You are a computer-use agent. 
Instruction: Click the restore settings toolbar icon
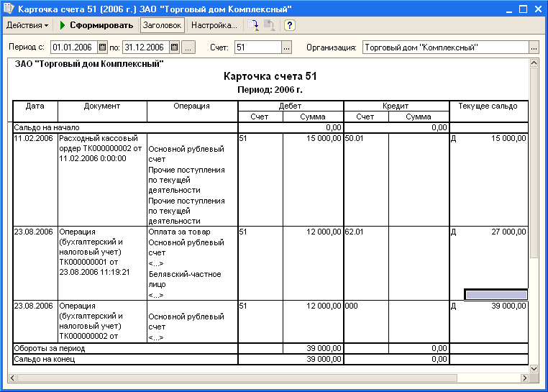click(270, 25)
